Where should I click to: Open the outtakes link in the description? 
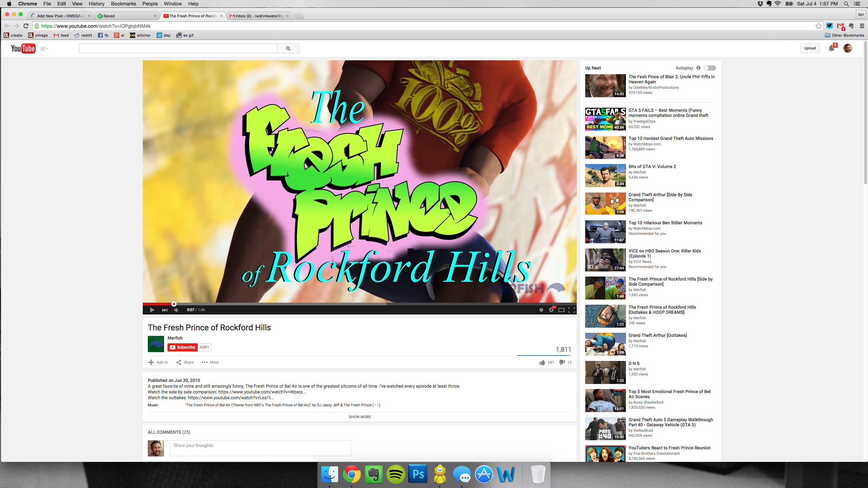click(231, 398)
